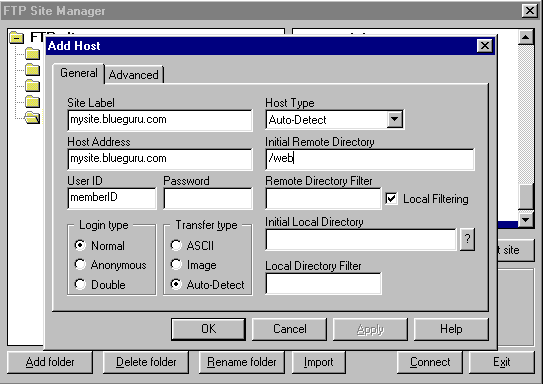Open the Host Type dropdown arrow
This screenshot has height=384, width=543.
[394, 119]
